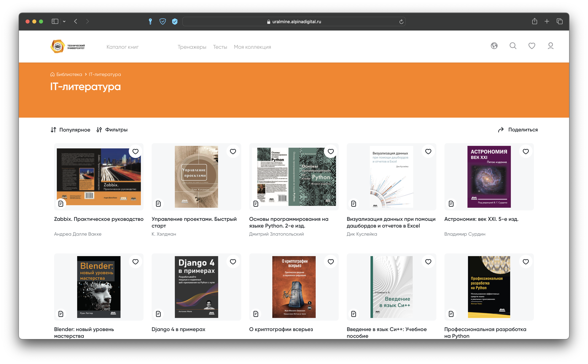
Task: Open favorites heart icon in header
Action: pyautogui.click(x=532, y=46)
